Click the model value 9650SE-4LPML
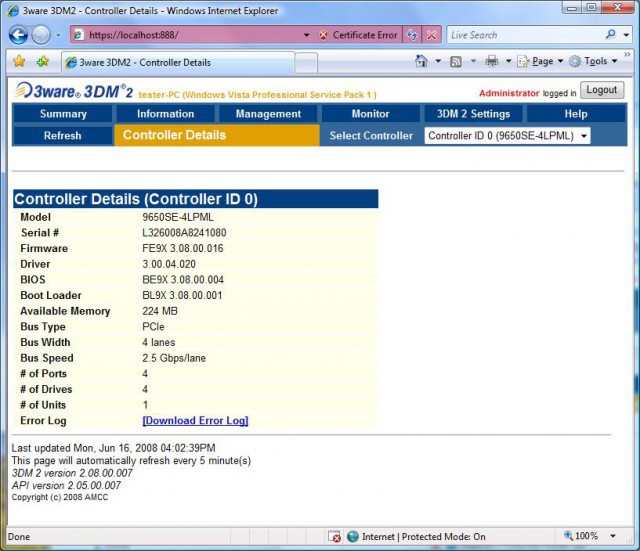The height and width of the screenshot is (551, 640). coord(178,217)
